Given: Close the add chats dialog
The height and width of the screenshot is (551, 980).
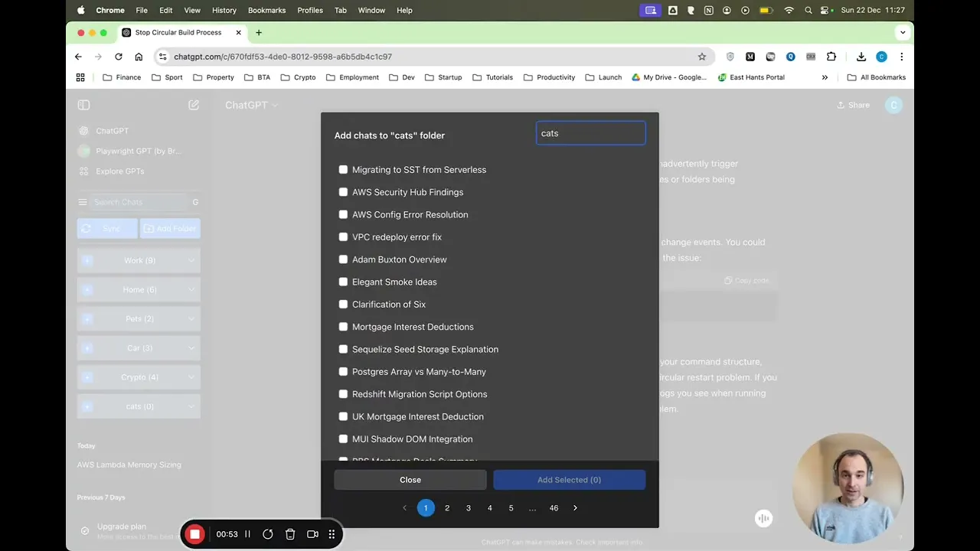Looking at the screenshot, I should tap(410, 480).
